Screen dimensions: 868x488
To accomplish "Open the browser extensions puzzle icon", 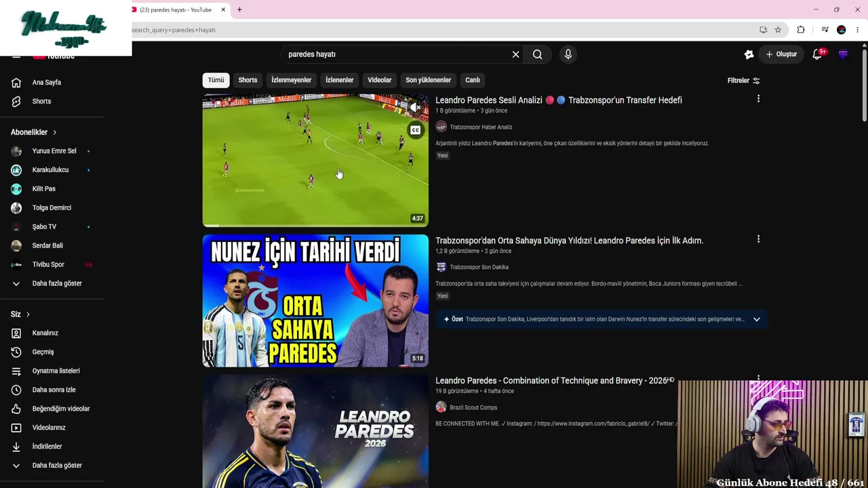I will pos(801,30).
